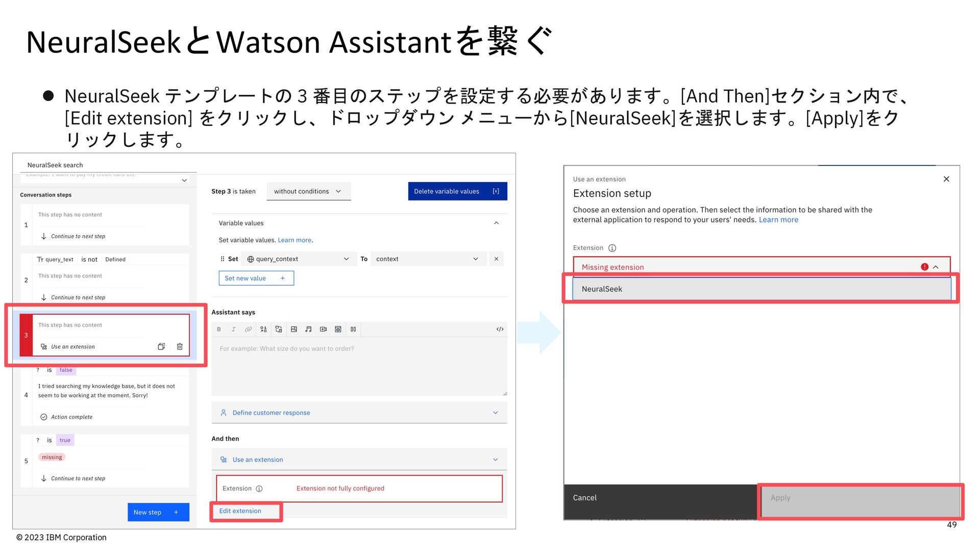Click into the Assistant says text area
The height and width of the screenshot is (551, 980).
click(x=359, y=366)
